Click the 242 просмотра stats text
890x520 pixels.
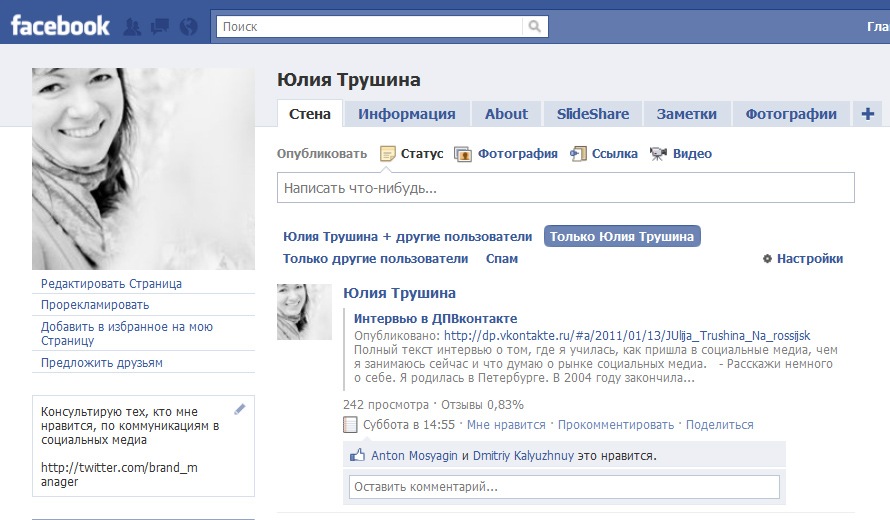(386, 405)
